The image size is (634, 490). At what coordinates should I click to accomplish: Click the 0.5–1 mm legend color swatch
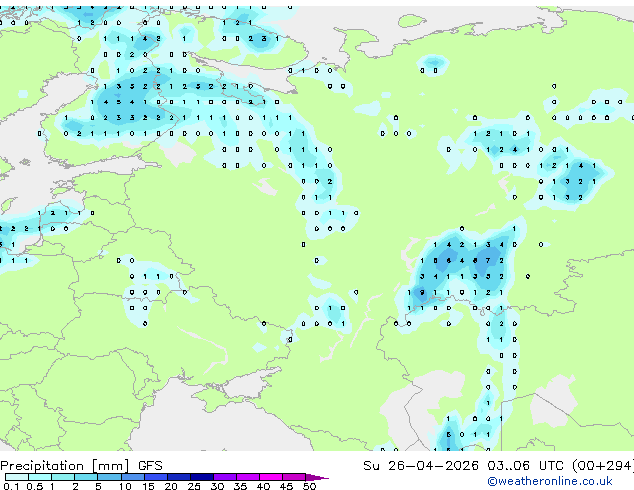[40, 477]
